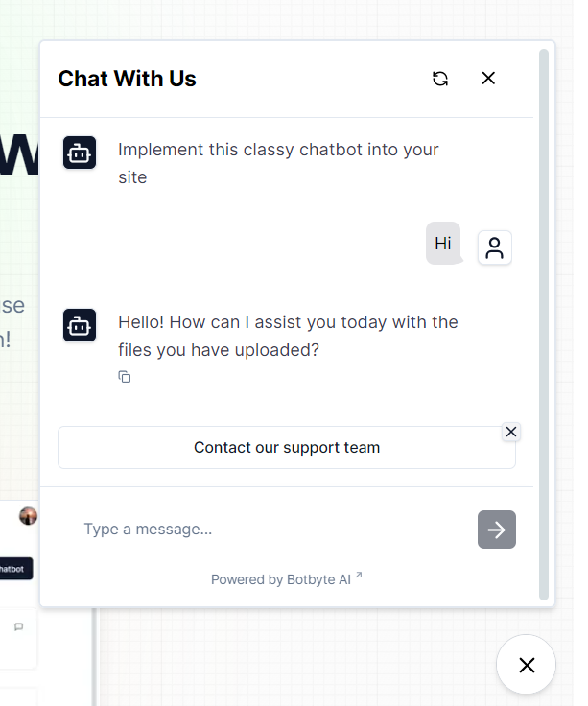Click the refresh chat icon in header

(440, 79)
